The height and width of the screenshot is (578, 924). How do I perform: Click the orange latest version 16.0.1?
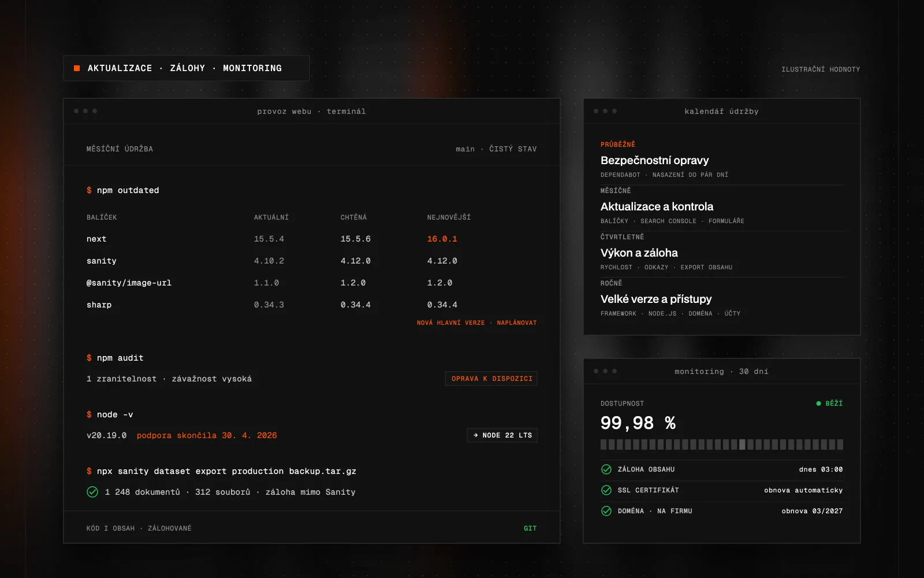(442, 239)
